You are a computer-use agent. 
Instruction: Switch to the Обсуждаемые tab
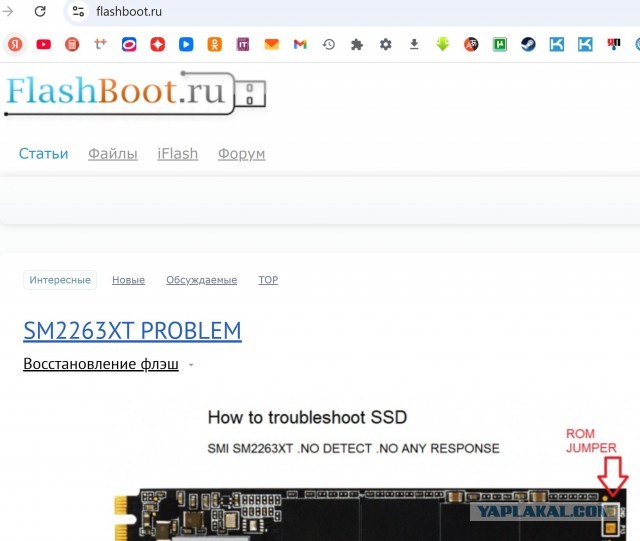pyautogui.click(x=202, y=280)
